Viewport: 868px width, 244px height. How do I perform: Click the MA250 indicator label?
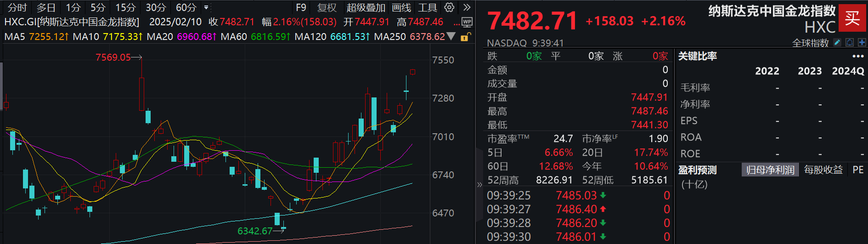click(390, 36)
